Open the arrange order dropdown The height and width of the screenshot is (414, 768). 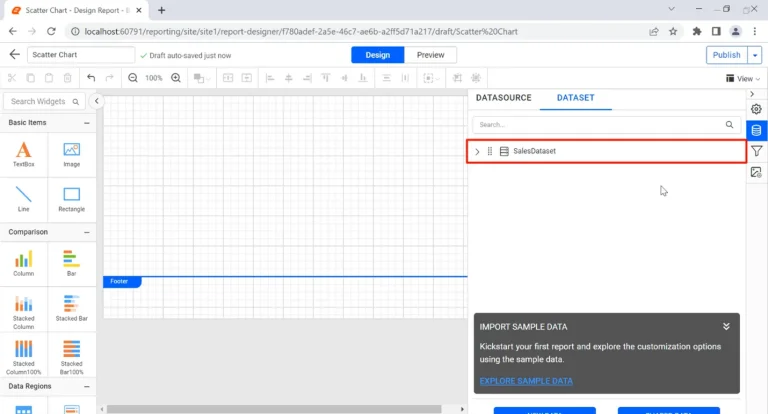[x=201, y=78]
